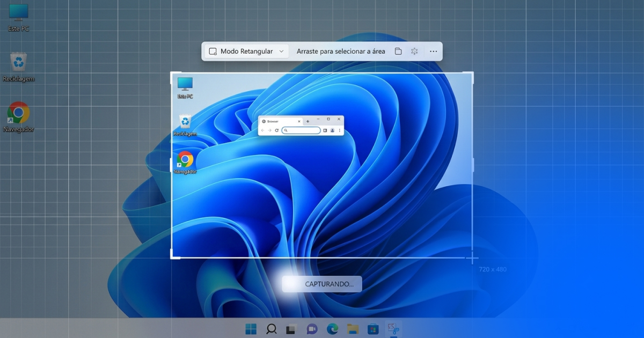Go forward with the browser's forward arrow
Viewport: 644px width, 338px height.
click(x=269, y=130)
